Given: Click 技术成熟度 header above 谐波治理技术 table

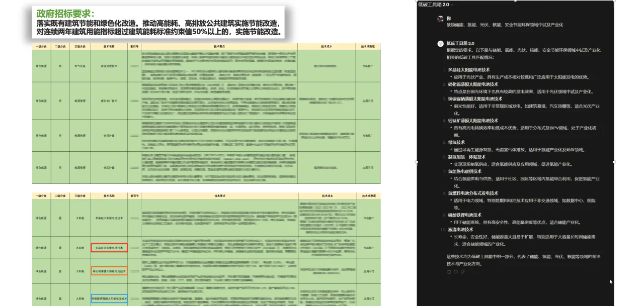Looking at the screenshot, I should [x=368, y=46].
